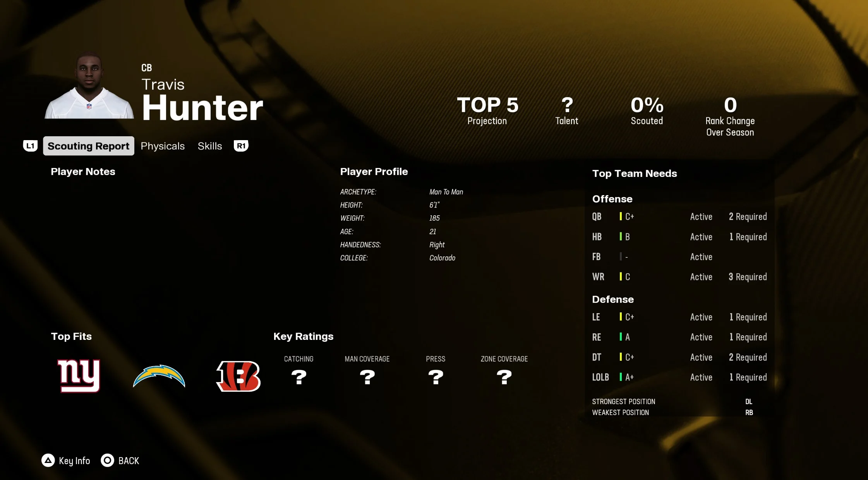This screenshot has height=480, width=868.
Task: Click the Key Info button
Action: [x=68, y=460]
